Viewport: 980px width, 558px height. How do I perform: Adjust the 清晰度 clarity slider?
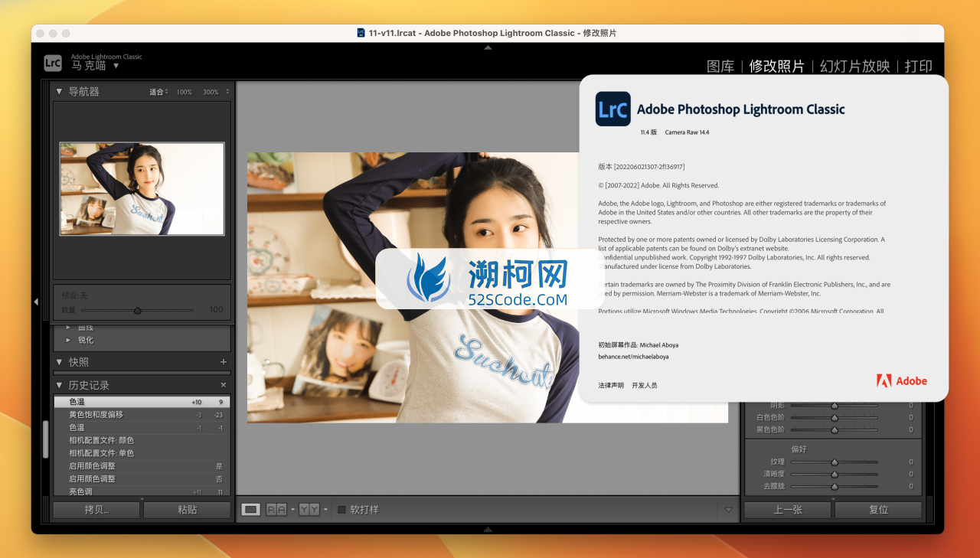[835, 474]
